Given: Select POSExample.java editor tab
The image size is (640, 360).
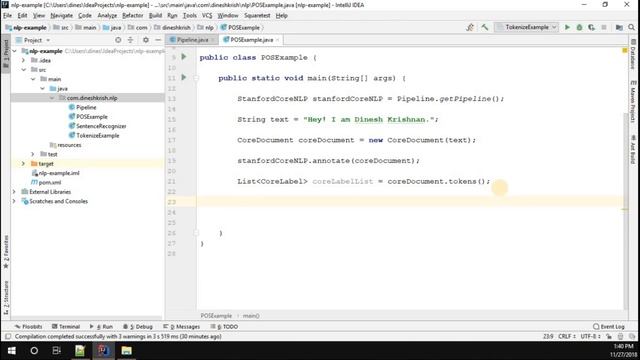Looking at the screenshot, I should (251, 40).
